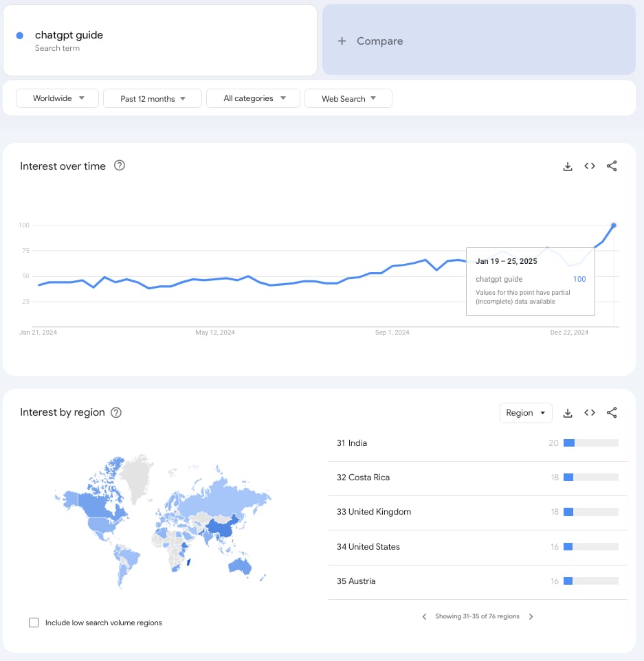Open help for Interest by region
Viewport: 644px width, 661px height.
pos(116,412)
